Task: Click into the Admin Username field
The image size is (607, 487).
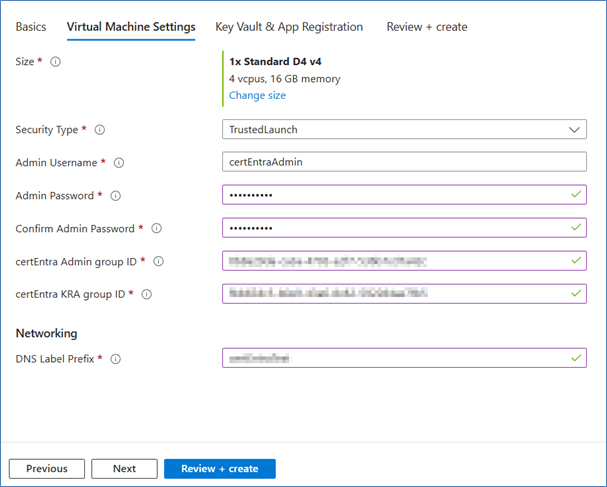Action: point(404,162)
